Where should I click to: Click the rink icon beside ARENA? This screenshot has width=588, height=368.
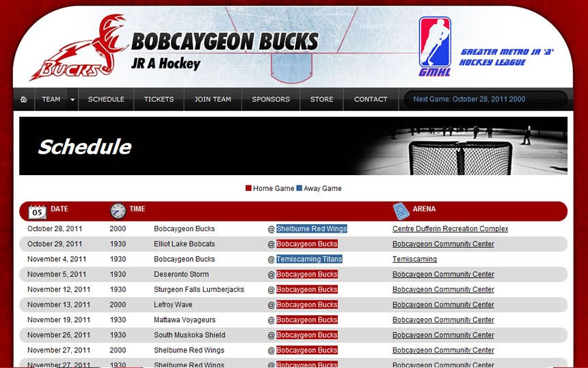(x=401, y=211)
